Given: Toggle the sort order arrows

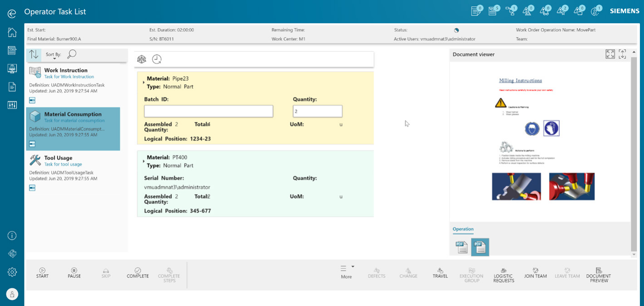Looking at the screenshot, I should (x=34, y=54).
